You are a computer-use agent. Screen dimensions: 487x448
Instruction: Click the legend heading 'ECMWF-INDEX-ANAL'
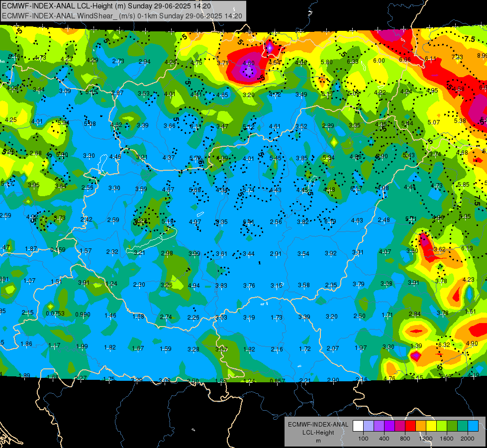tap(318, 425)
